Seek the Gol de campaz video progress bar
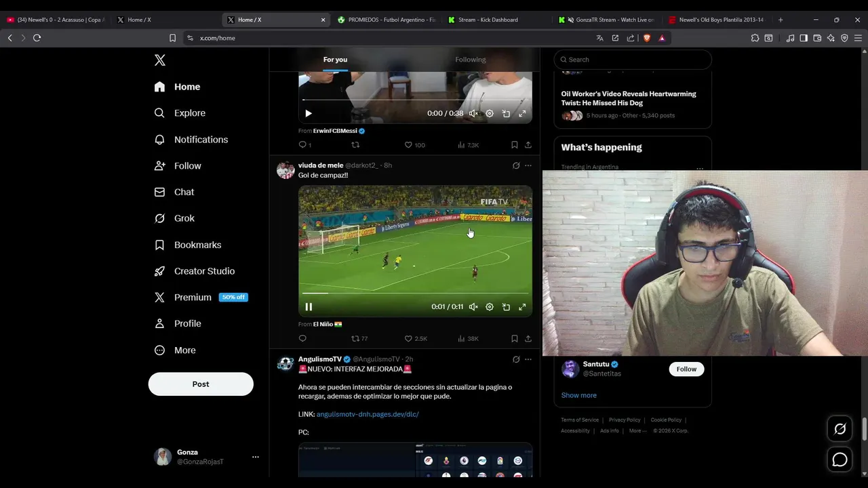Image resolution: width=868 pixels, height=488 pixels. (415, 293)
